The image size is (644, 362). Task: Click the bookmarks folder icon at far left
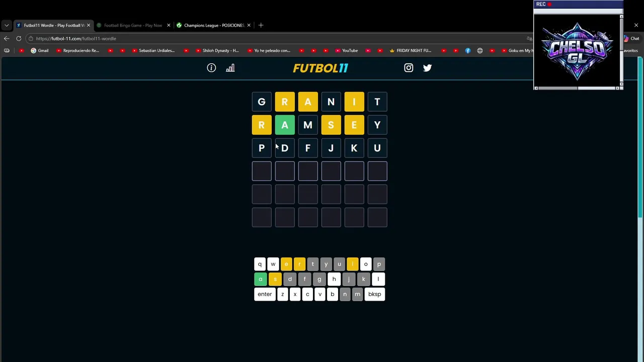click(7, 50)
